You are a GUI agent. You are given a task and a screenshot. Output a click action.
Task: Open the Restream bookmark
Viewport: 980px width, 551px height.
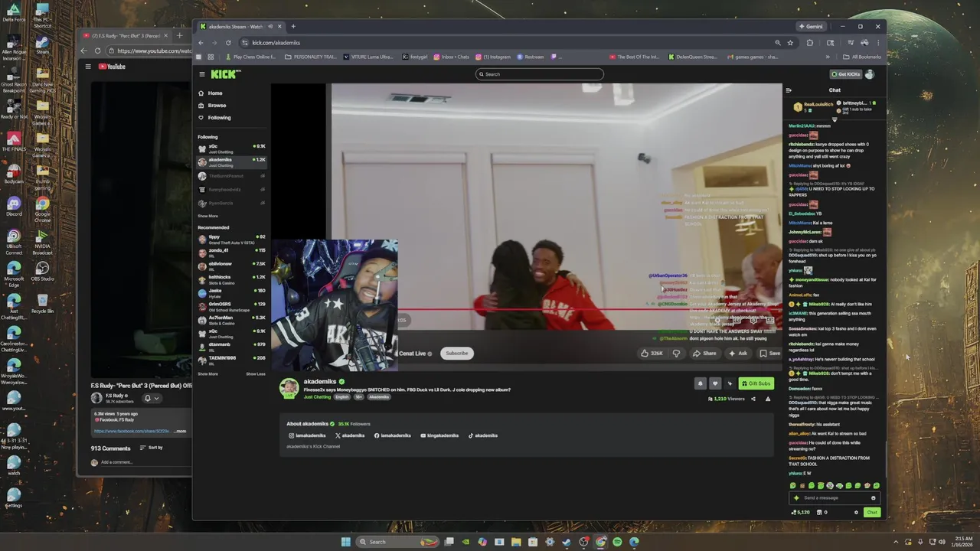tap(530, 57)
